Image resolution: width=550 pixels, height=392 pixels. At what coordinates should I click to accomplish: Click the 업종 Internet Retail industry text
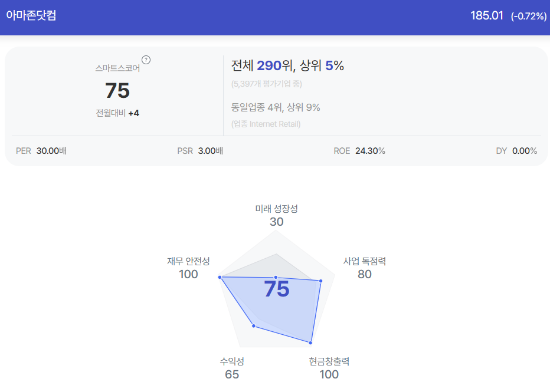[x=266, y=124]
